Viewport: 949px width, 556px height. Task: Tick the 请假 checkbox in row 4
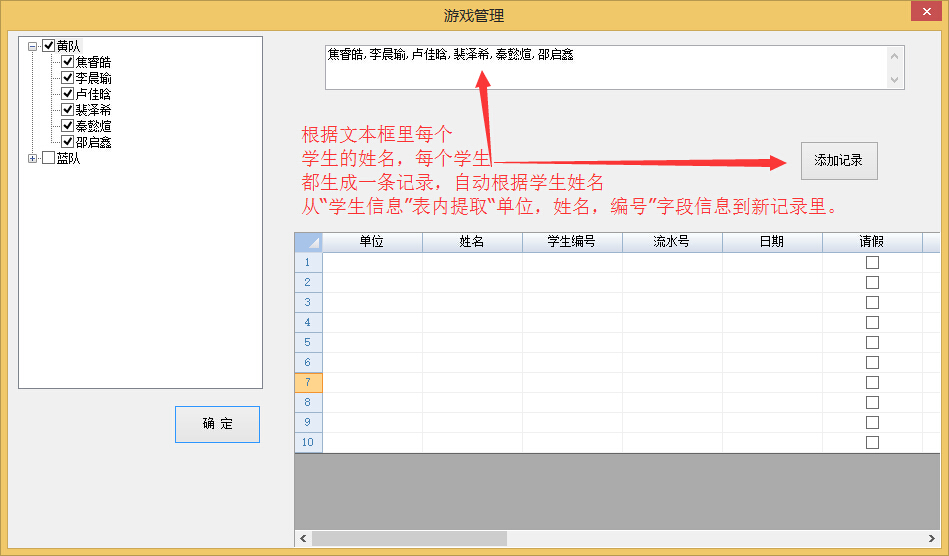click(x=872, y=322)
